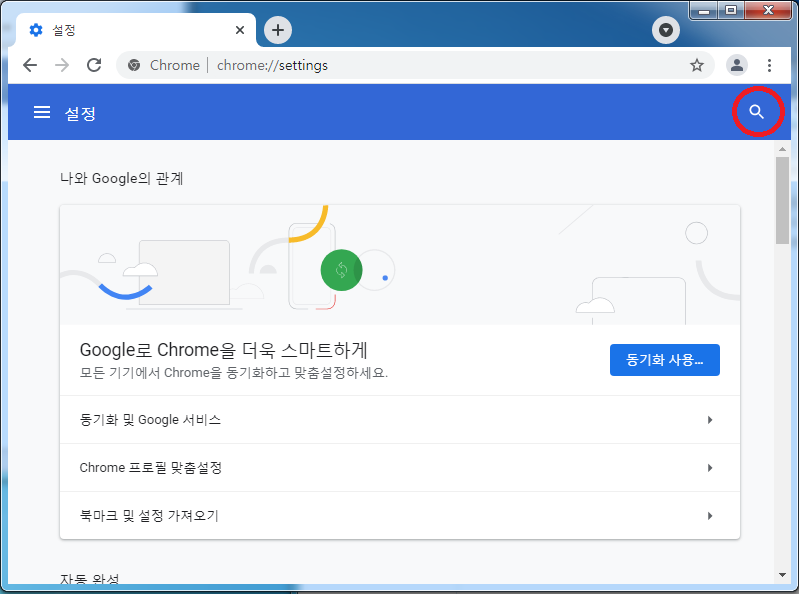Open the profile avatar icon

tap(736, 65)
